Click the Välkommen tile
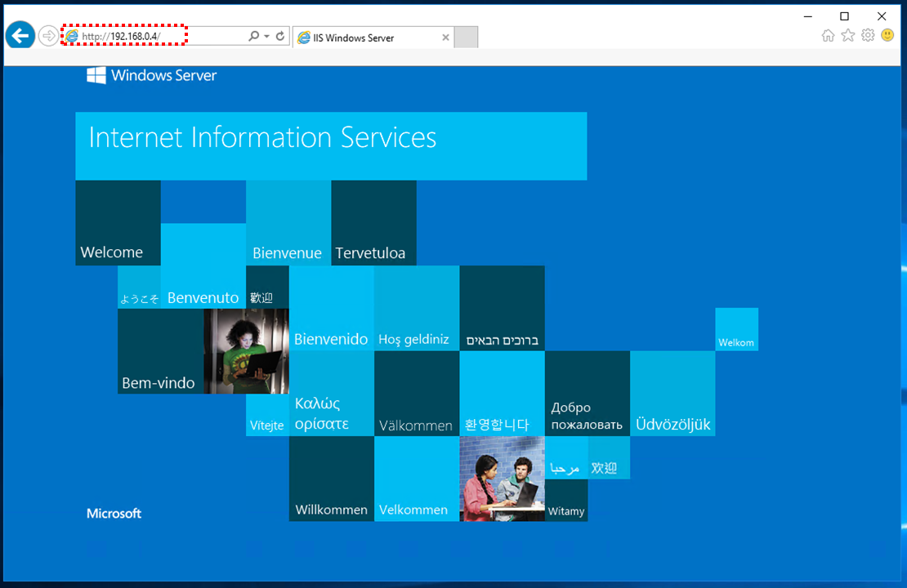Image resolution: width=907 pixels, height=588 pixels. point(417,394)
